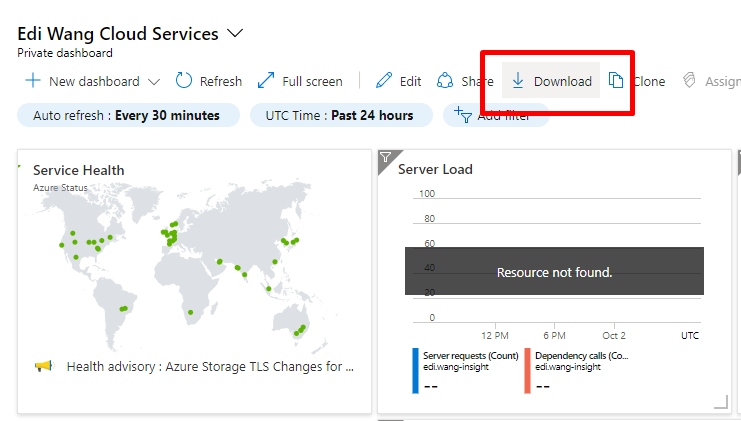Screen dimensions: 741x421
Task: Click the Private dashboard label
Action: click(x=65, y=53)
